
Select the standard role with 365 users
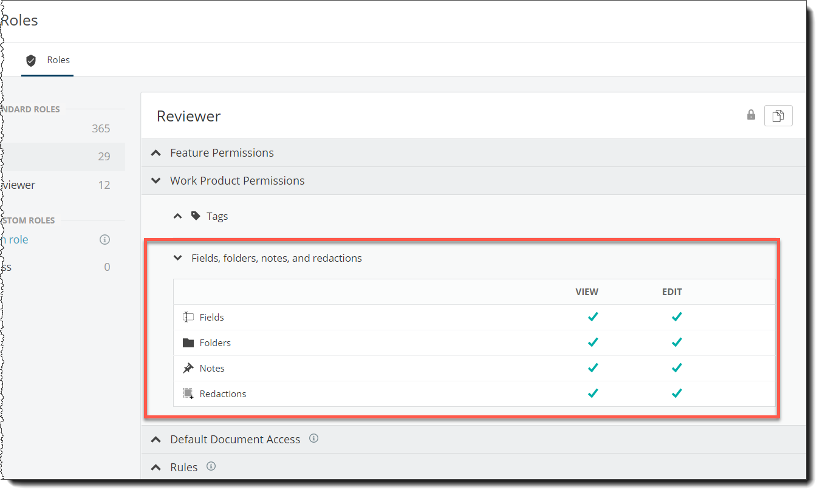point(61,129)
